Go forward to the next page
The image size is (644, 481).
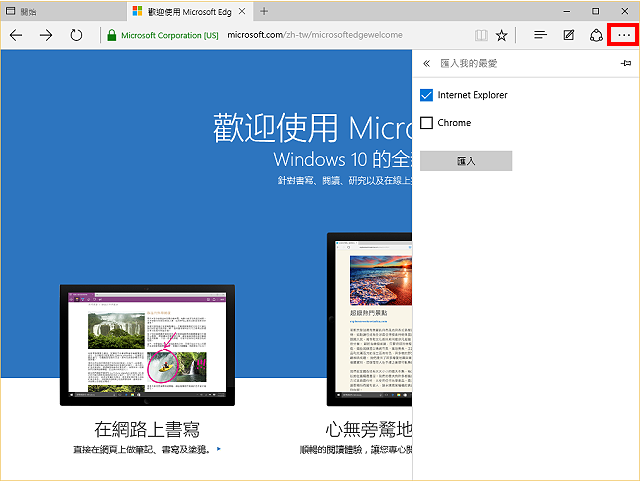click(46, 35)
